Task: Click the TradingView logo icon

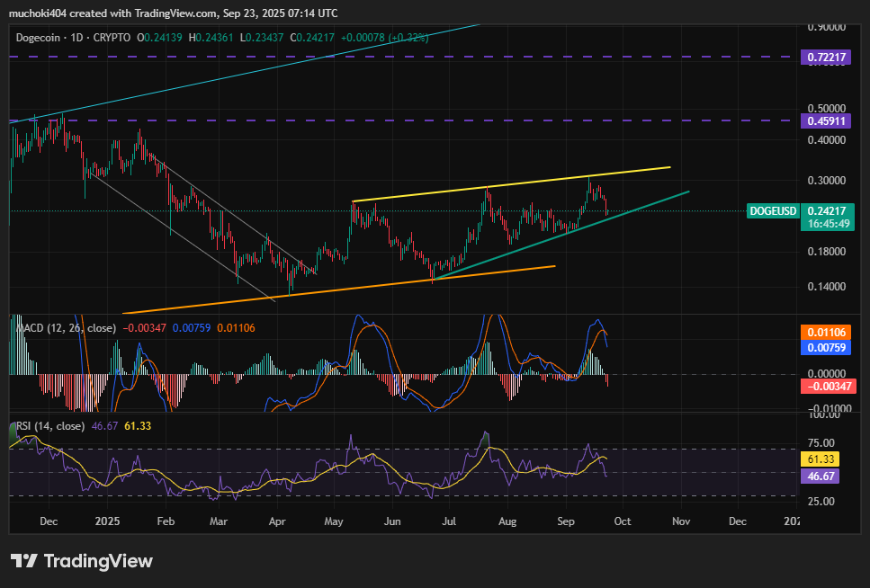Action: click(24, 561)
